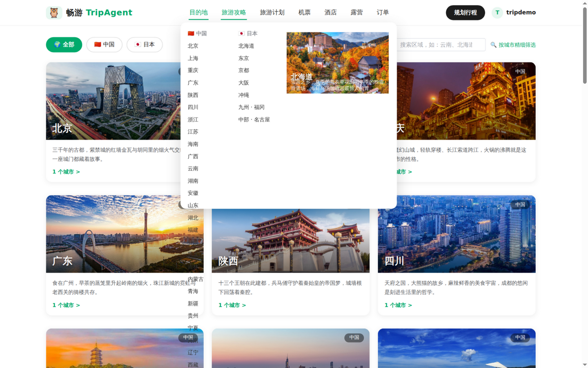Choose 浙江 from the 中国 column
The image size is (588, 368).
tap(193, 119)
